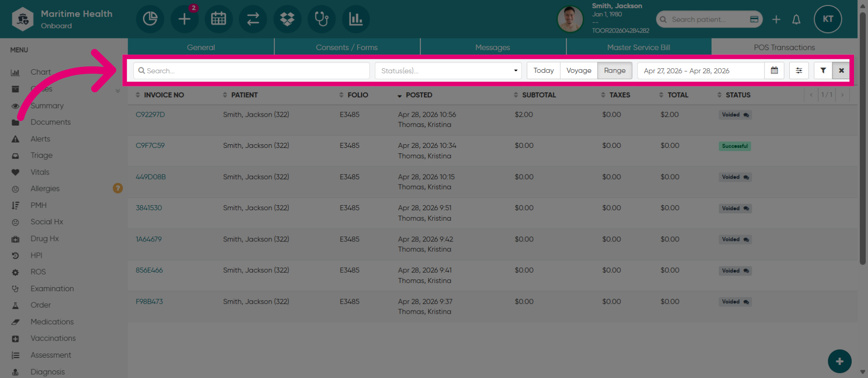Go to next page of results
This screenshot has height=378, width=868.
click(x=842, y=95)
